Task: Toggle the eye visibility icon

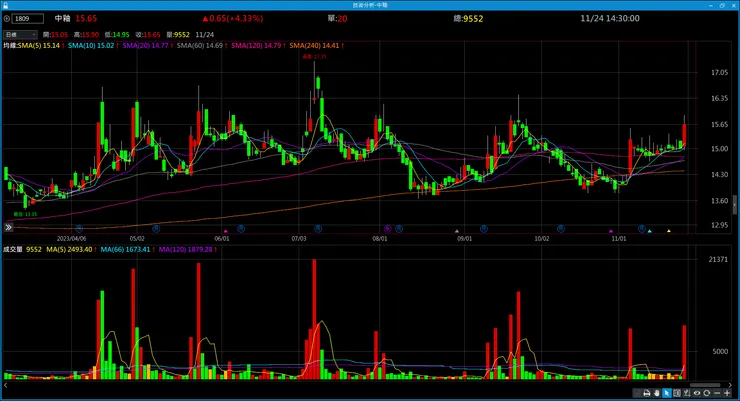Action: 697,393
